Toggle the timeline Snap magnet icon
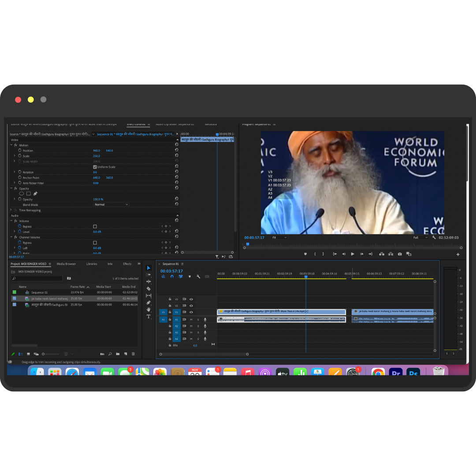The width and height of the screenshot is (476, 476). tap(172, 277)
